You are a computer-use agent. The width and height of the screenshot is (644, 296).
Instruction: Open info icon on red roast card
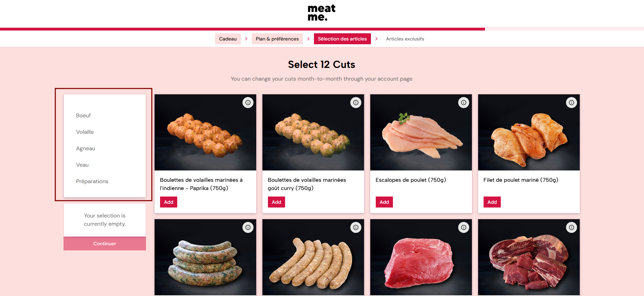(464, 227)
